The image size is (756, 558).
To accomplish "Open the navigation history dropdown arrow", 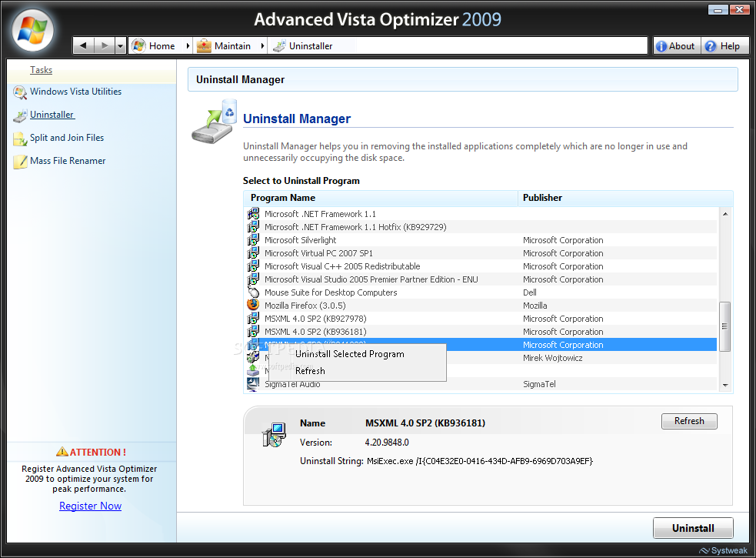I will pos(121,46).
